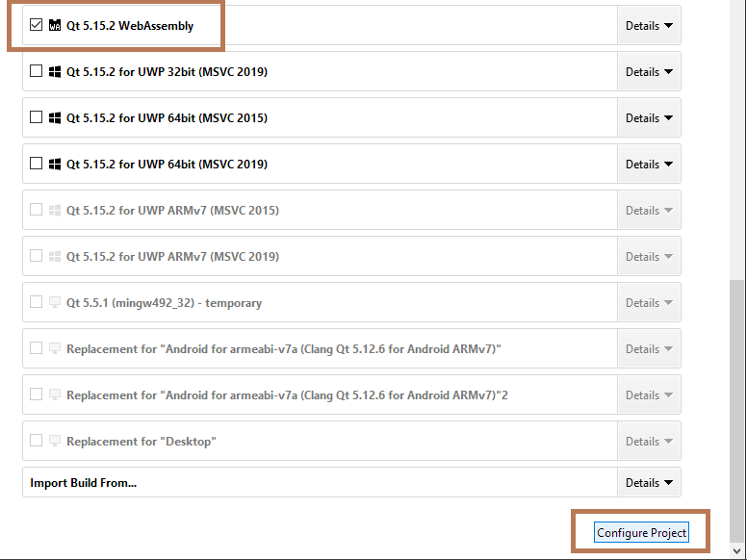
Task: Select the Qt 5.15.2 for UWP 64bit (MSVC 2019) label
Action: click(167, 165)
